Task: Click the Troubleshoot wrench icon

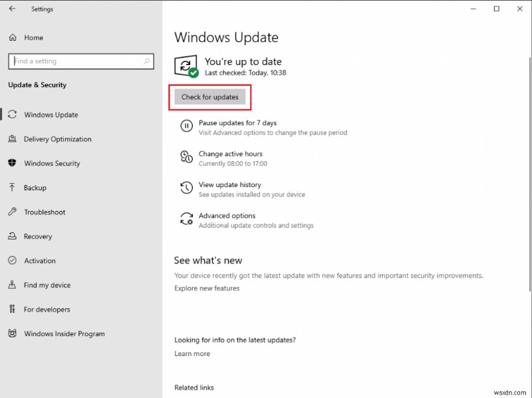Action: 12,212
